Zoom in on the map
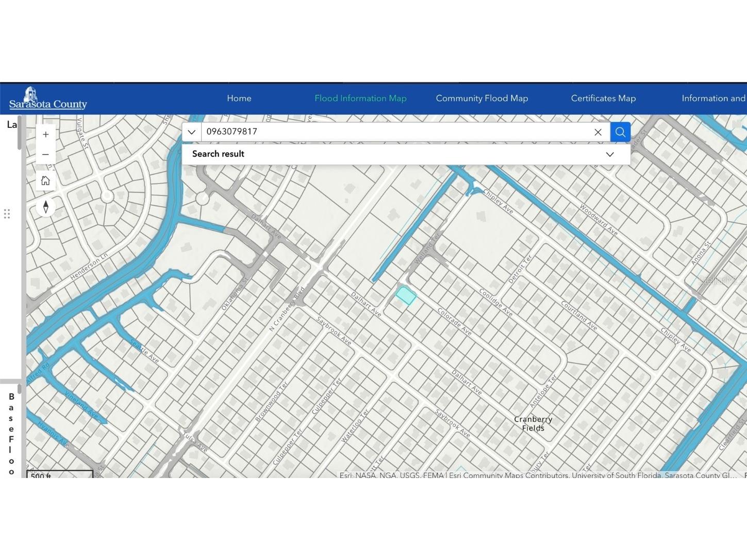The width and height of the screenshot is (747, 560). [x=45, y=135]
